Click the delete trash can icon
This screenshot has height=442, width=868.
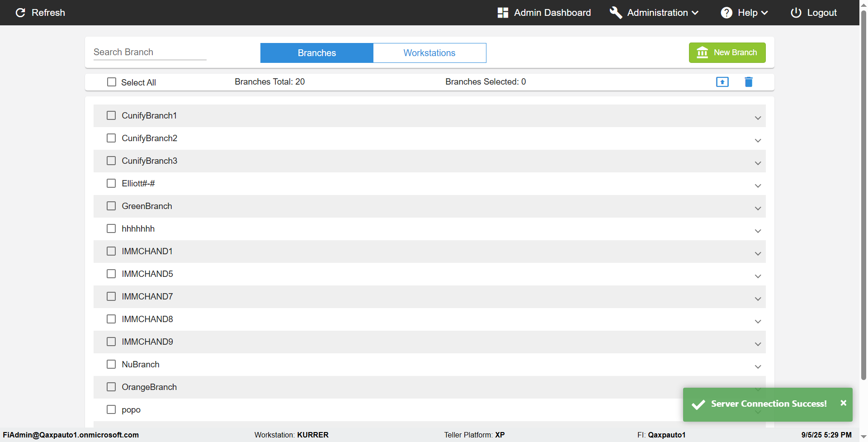coord(749,82)
